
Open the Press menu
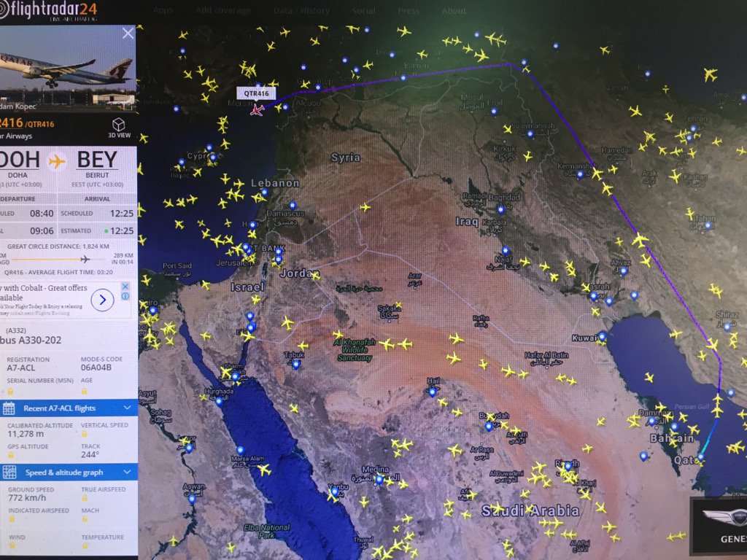click(x=409, y=10)
